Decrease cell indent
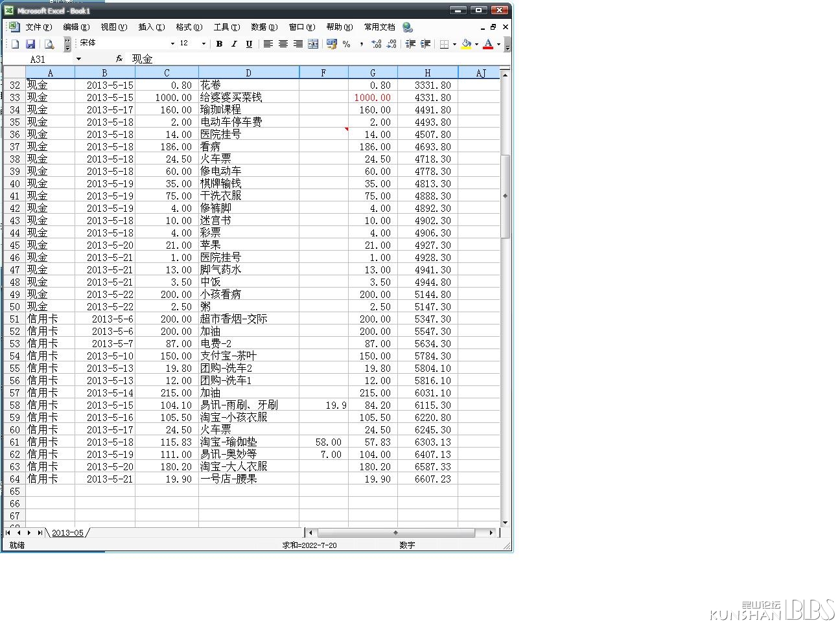This screenshot has height=627, width=840. click(x=410, y=44)
